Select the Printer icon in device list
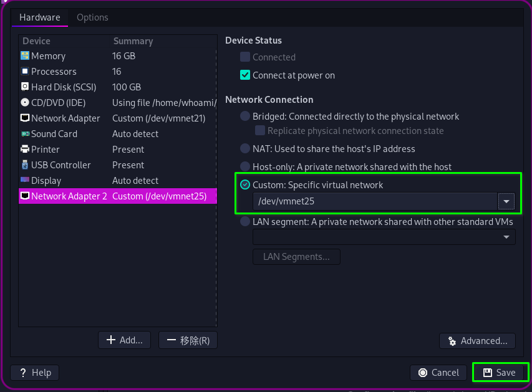532x392 pixels. click(x=25, y=150)
